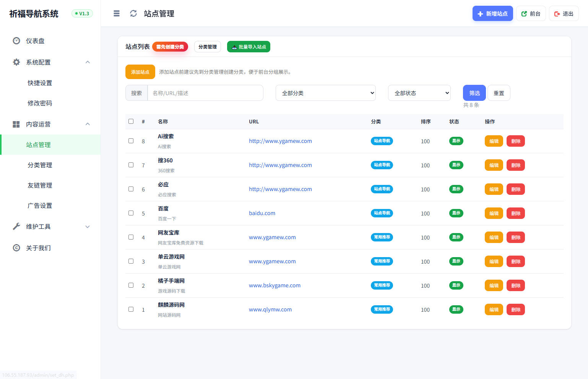Click the red 需先创建分类 badge

click(170, 47)
